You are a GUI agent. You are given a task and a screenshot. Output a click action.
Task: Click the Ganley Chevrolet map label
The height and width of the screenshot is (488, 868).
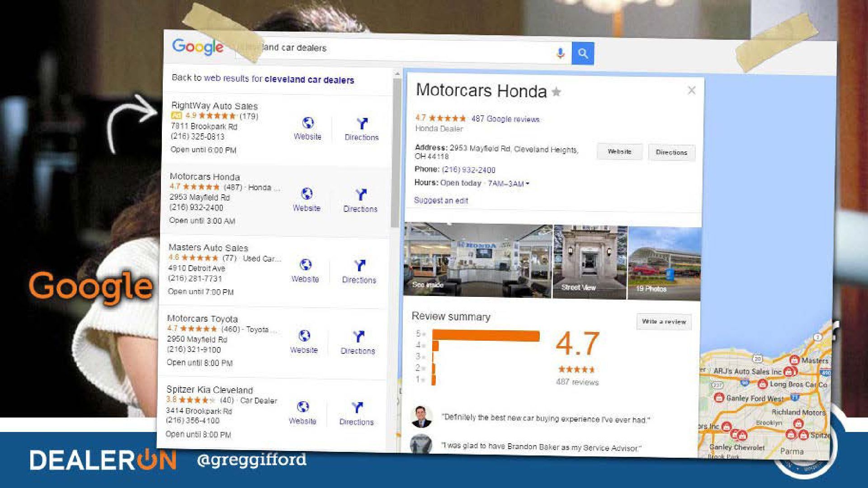pos(737,447)
